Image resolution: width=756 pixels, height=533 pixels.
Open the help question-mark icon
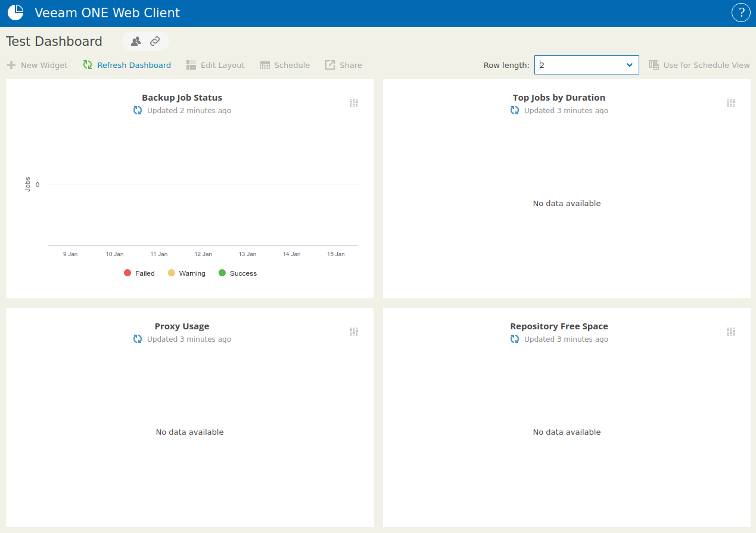point(741,13)
